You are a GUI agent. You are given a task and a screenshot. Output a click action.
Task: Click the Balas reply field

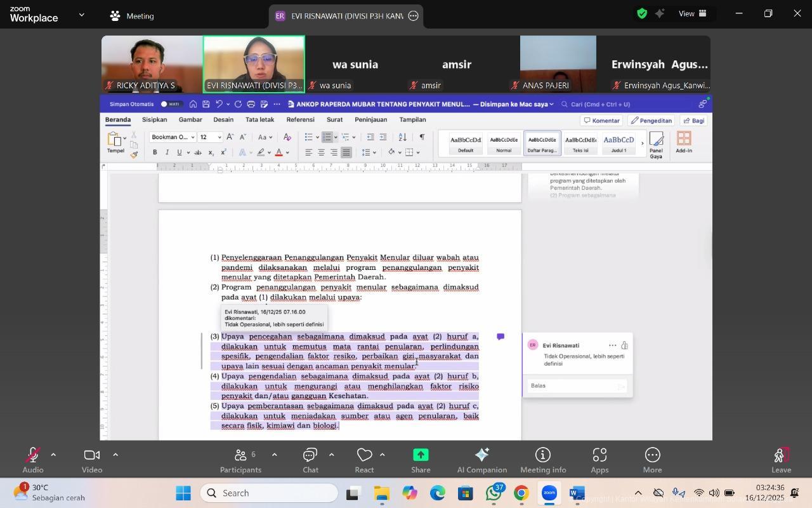(571, 385)
